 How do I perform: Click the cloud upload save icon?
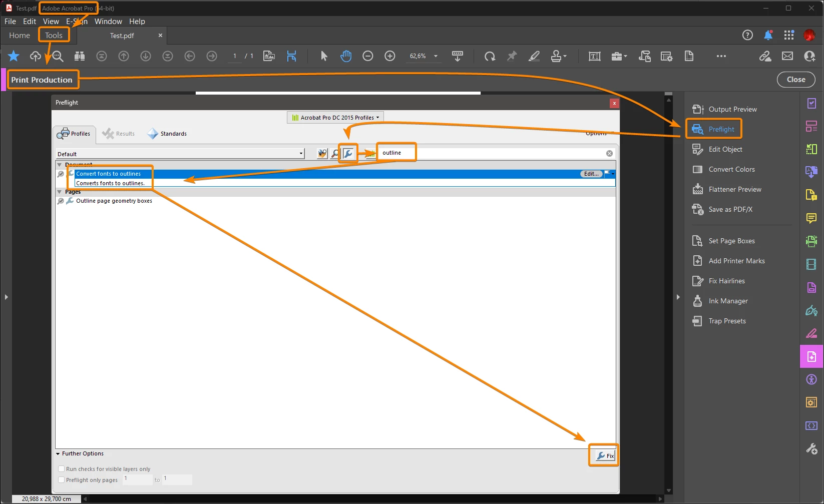[35, 56]
